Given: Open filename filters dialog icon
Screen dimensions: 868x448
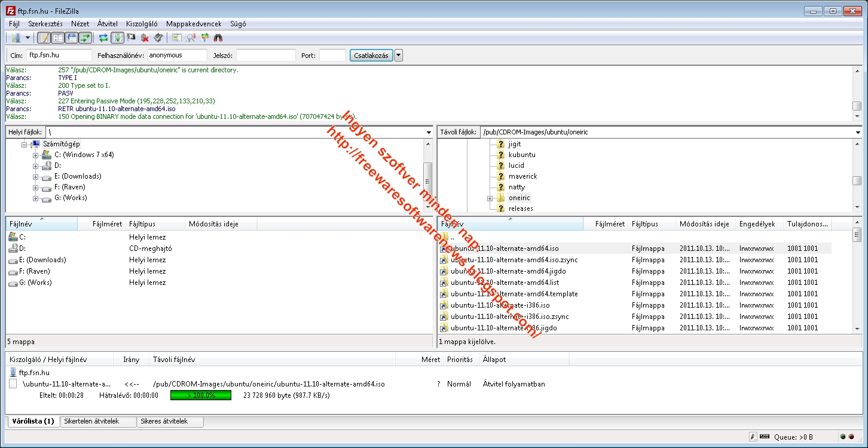Looking at the screenshot, I should click(x=176, y=38).
